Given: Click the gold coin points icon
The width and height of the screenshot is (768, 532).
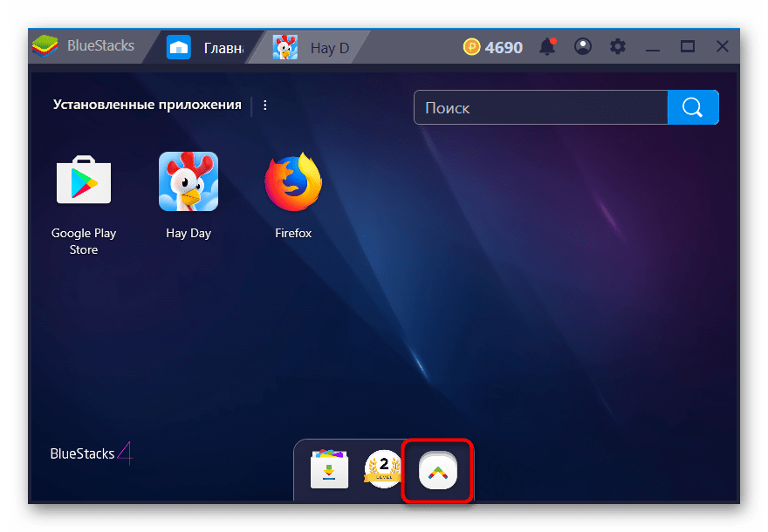Looking at the screenshot, I should (x=472, y=47).
